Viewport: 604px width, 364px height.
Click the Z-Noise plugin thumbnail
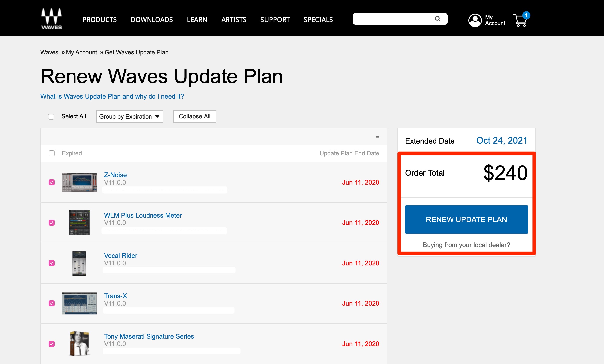pos(79,182)
